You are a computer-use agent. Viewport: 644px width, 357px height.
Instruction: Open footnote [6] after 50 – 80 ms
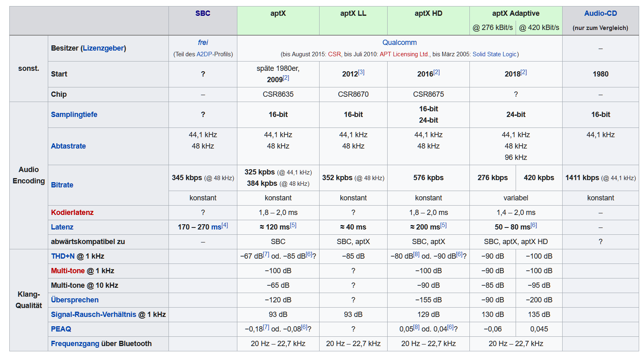534,225
